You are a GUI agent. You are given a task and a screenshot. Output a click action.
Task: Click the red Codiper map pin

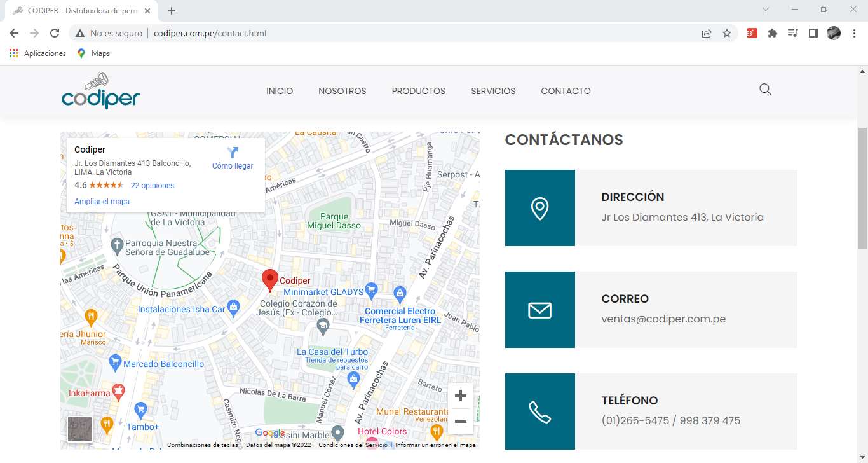pyautogui.click(x=270, y=280)
